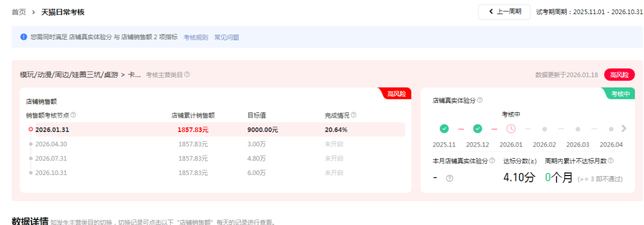Click the 2025.11 month label

coord(444,145)
